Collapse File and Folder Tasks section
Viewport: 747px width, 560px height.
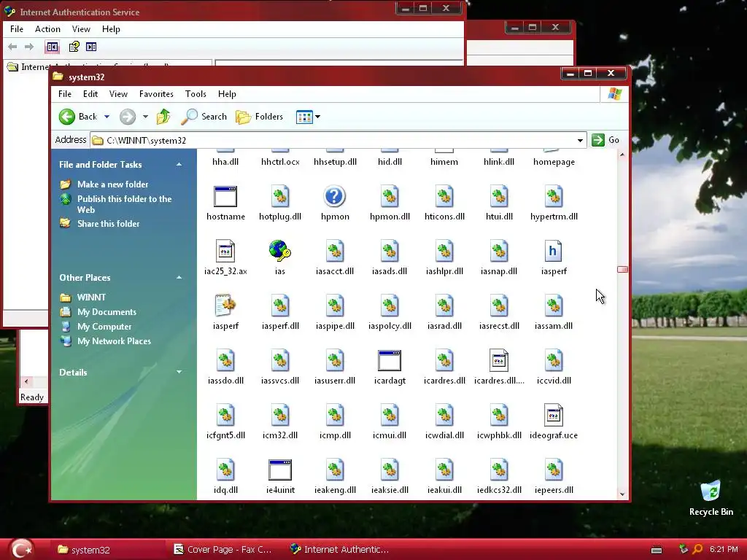tap(179, 164)
